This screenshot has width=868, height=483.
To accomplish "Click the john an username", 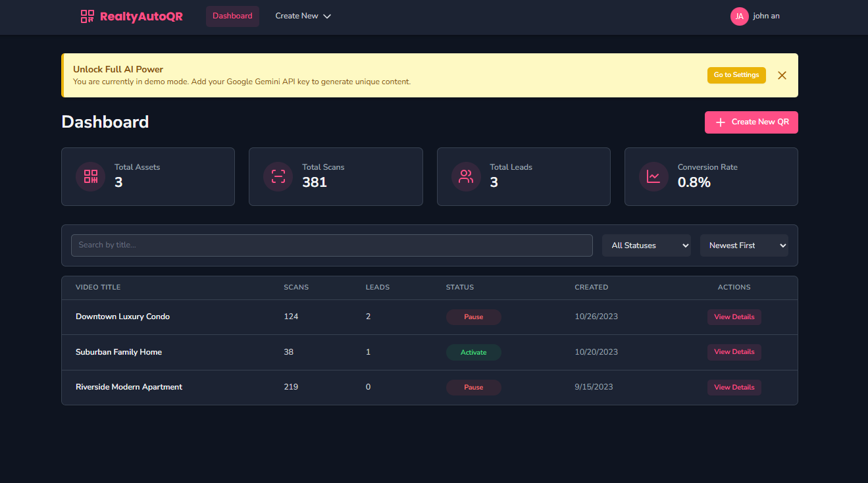I will point(766,16).
